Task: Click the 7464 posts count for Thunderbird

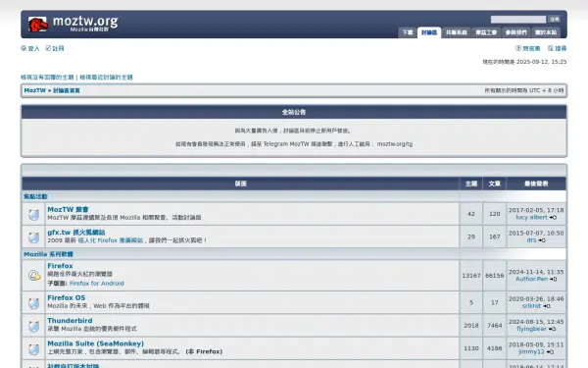Action: pyautogui.click(x=494, y=326)
